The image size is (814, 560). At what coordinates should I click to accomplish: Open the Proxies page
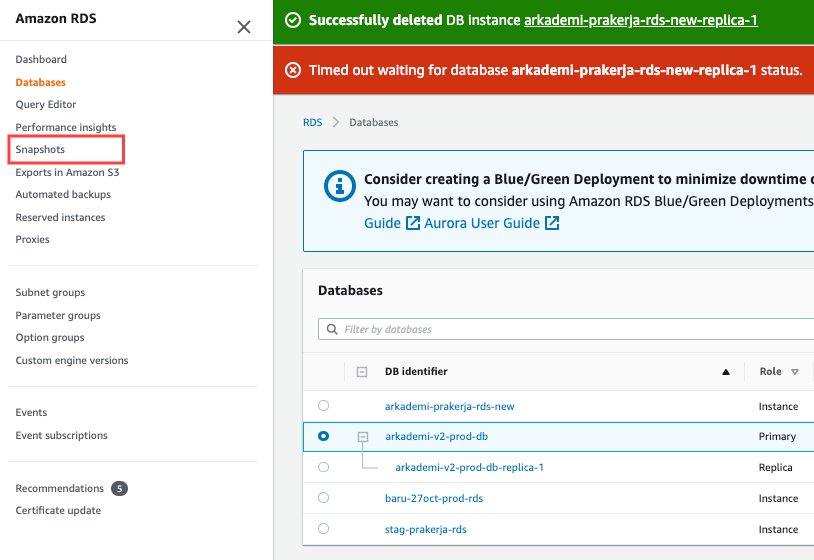33,239
